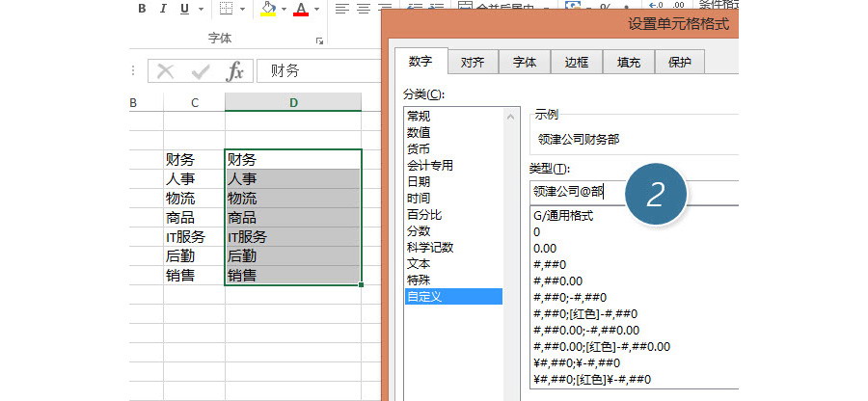Screen dimensions: 868x401
Task: Open the borders dropdown arrow
Action: tap(242, 9)
